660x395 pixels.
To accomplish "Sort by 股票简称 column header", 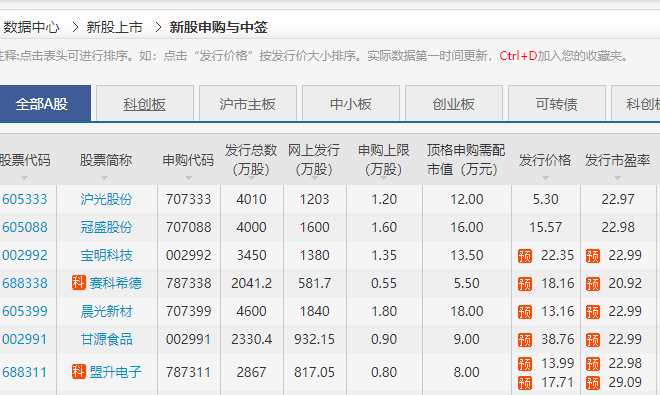I will (106, 160).
